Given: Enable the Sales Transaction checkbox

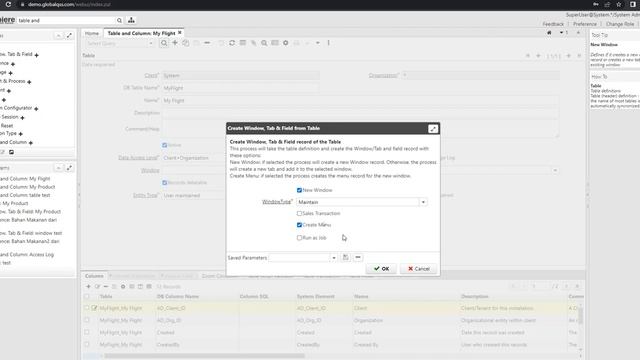Looking at the screenshot, I should tap(299, 213).
